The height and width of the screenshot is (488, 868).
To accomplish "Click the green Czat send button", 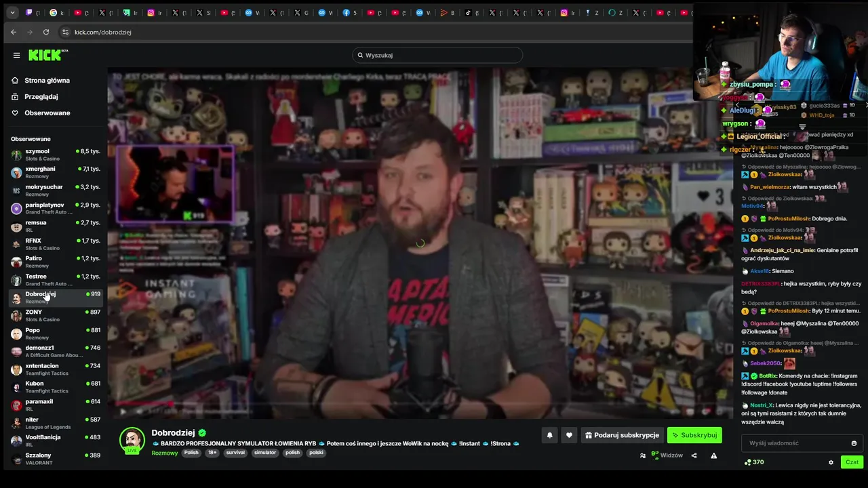I will pos(852,462).
